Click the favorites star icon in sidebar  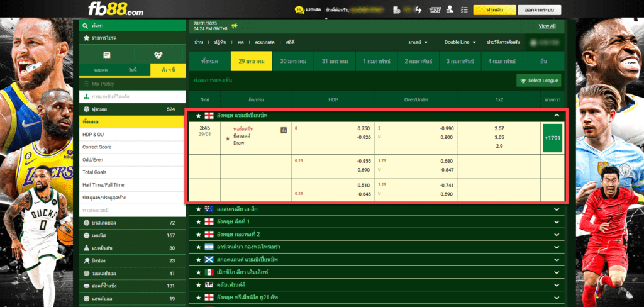[86, 38]
